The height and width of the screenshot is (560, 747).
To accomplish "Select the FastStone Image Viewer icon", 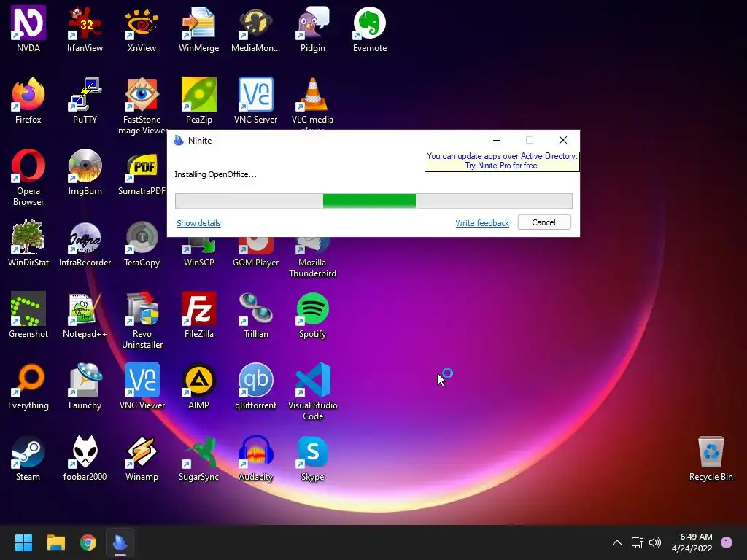I will 142,94.
